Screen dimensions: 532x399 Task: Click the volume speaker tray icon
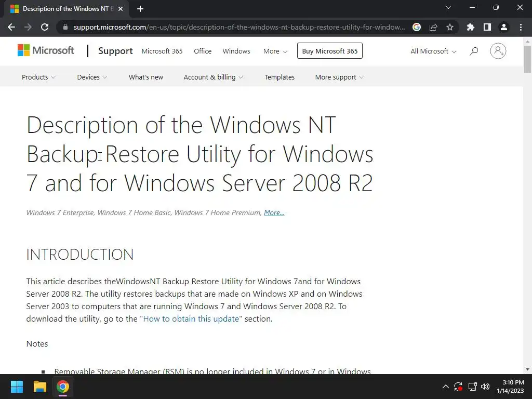pos(485,387)
